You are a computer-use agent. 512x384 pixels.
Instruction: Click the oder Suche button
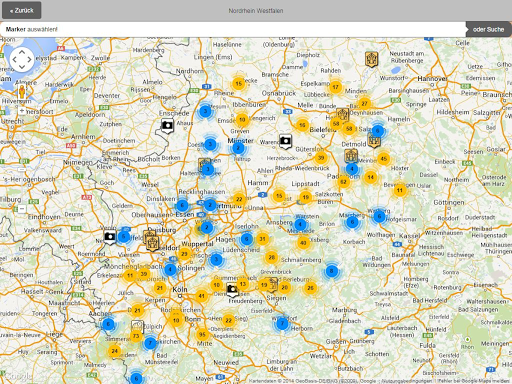(x=488, y=29)
